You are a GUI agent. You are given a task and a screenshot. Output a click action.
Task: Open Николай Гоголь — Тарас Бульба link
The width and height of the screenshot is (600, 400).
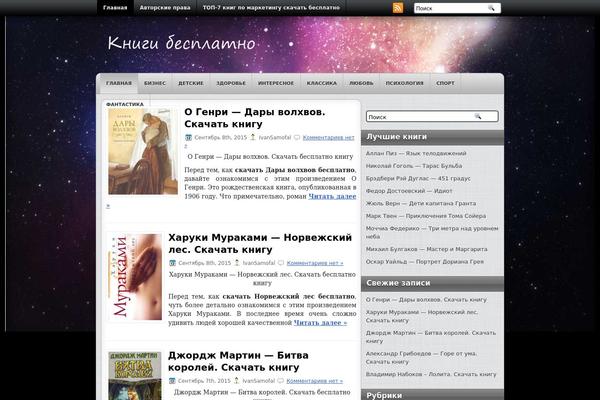click(x=414, y=166)
